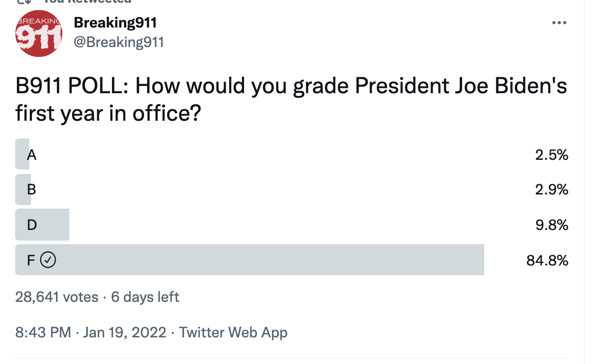Select poll option B
Image resolution: width=598 pixels, height=364 pixels.
click(32, 190)
